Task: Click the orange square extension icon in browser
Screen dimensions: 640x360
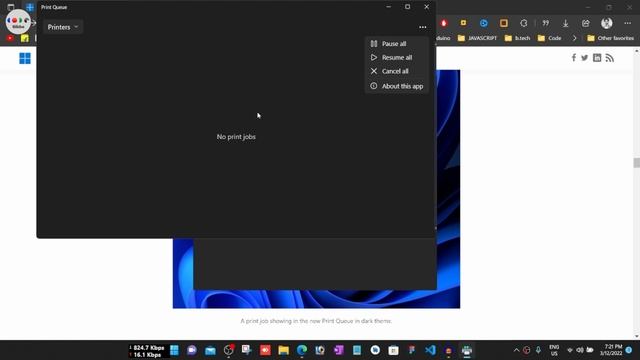Action: click(x=504, y=23)
